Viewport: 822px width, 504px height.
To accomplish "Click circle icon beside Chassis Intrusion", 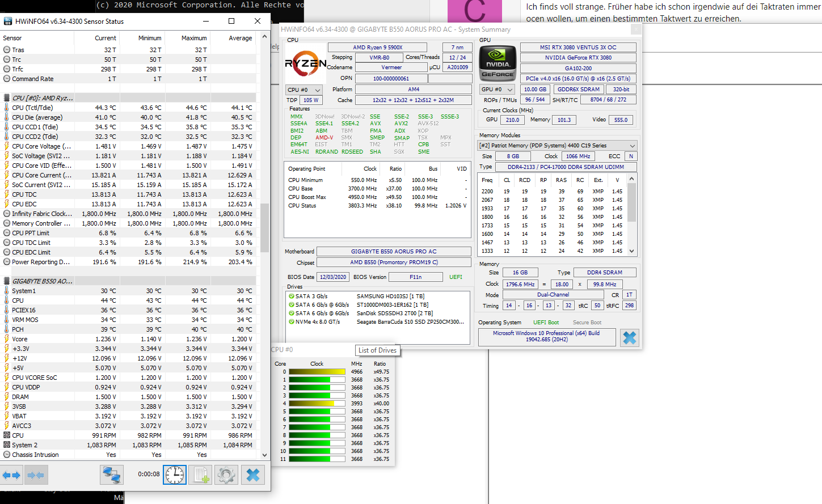I will [7, 455].
